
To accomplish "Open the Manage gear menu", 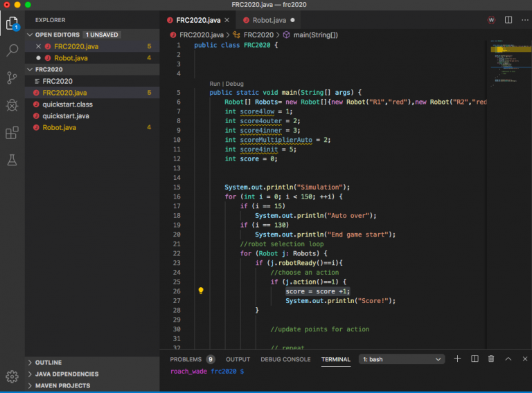I will coord(12,376).
